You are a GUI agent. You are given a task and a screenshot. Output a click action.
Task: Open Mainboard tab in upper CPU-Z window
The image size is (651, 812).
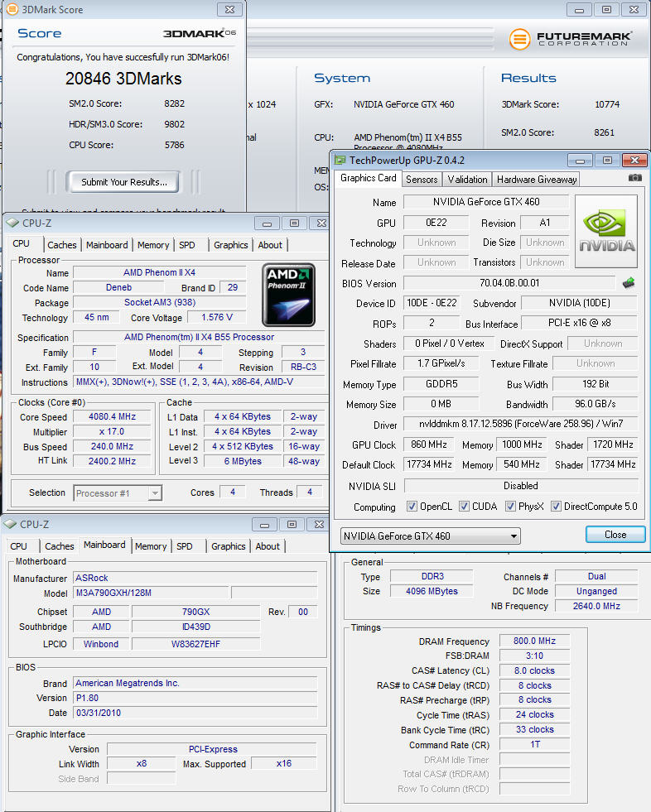coord(107,245)
